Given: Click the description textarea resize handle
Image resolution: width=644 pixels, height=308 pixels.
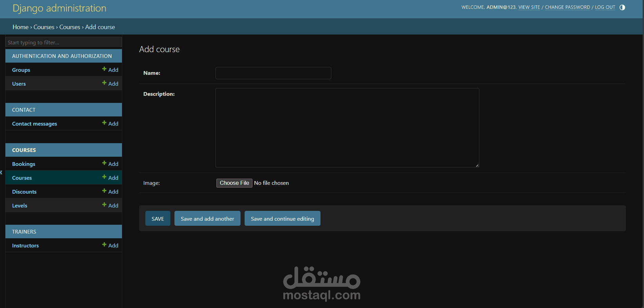Looking at the screenshot, I should pyautogui.click(x=477, y=165).
